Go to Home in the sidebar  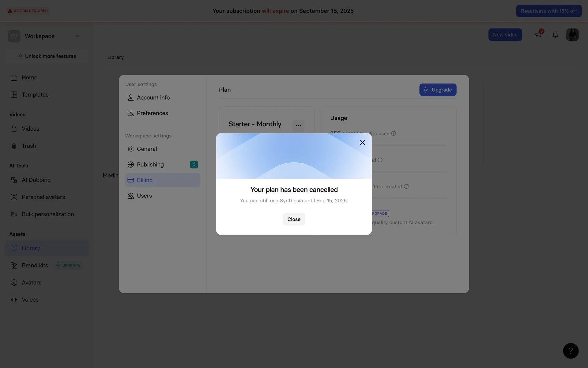click(x=47, y=78)
